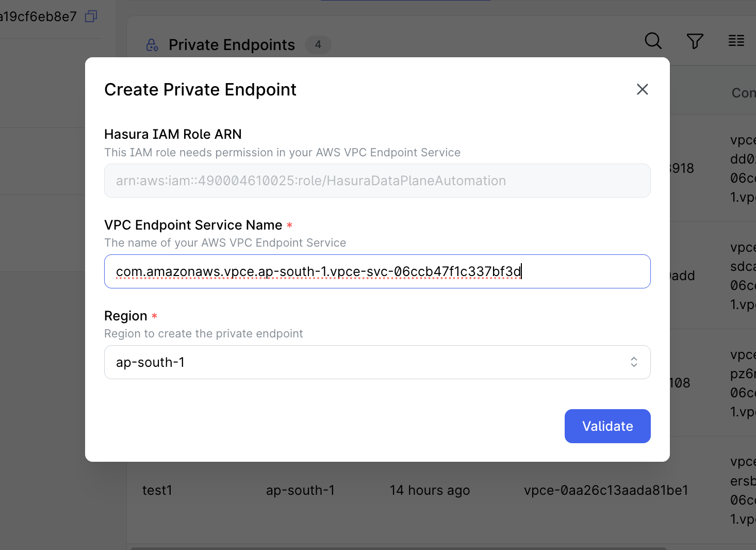Focus the VPC Endpoint Service Name field
Viewport: 756px width, 550px height.
(x=377, y=271)
